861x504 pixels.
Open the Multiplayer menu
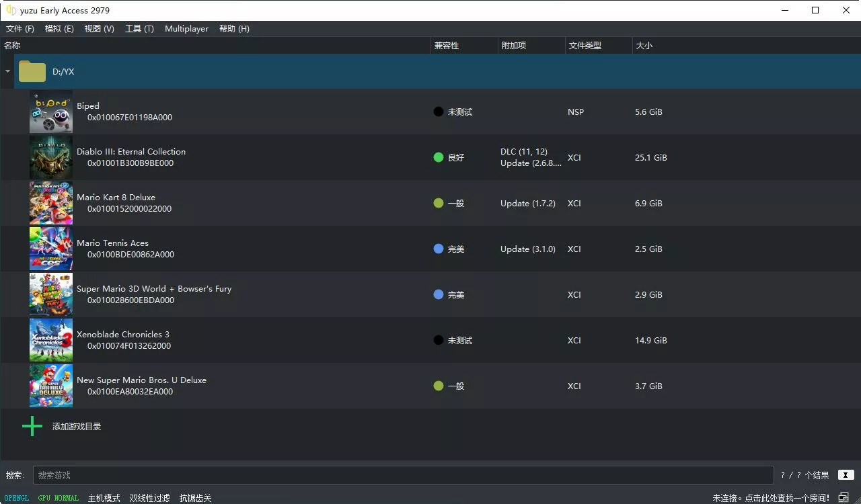(186, 29)
